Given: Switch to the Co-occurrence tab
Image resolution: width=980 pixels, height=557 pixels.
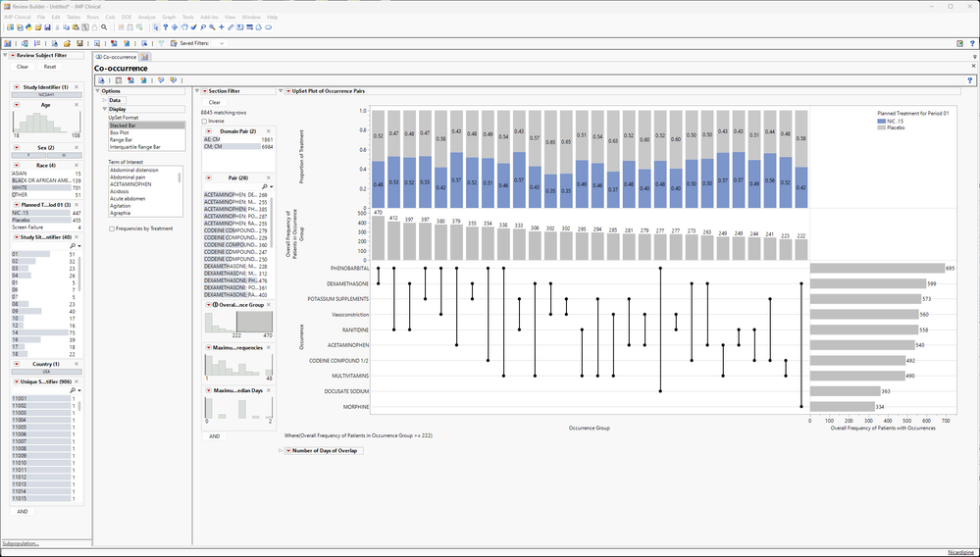Looking at the screenshot, I should coord(116,57).
